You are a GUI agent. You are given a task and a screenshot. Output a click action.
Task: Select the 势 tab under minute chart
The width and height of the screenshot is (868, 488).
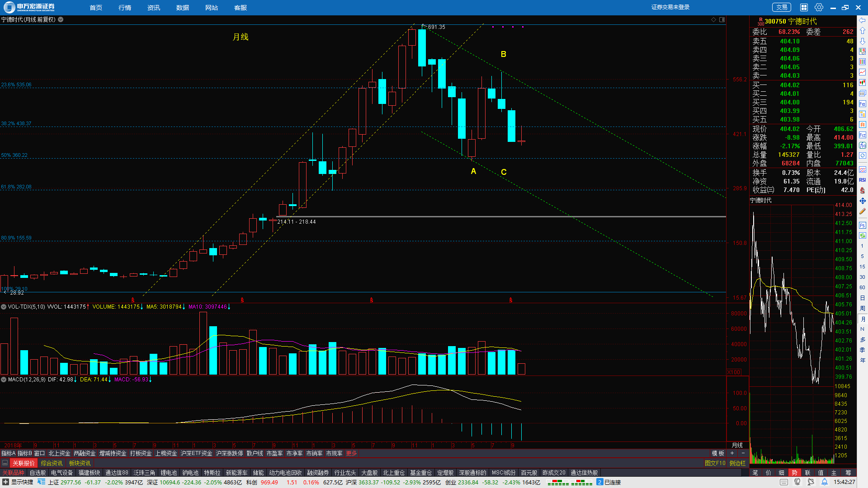pos(794,473)
